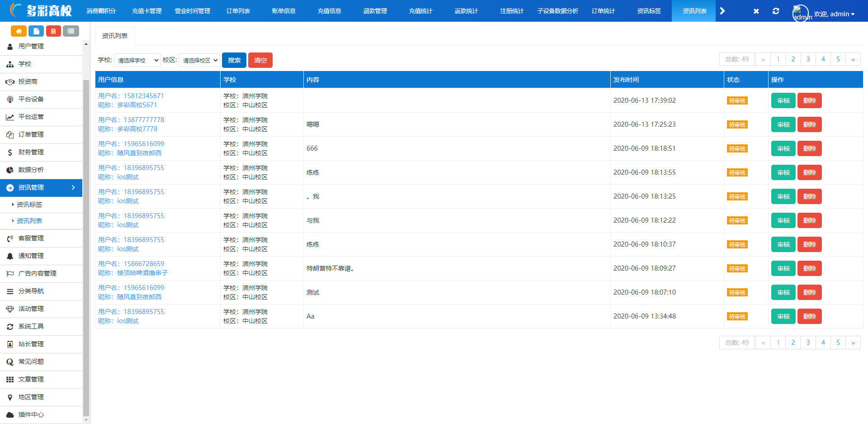Switch to the 充值统计 top tab
Screen dimensions: 868x424
coord(421,11)
